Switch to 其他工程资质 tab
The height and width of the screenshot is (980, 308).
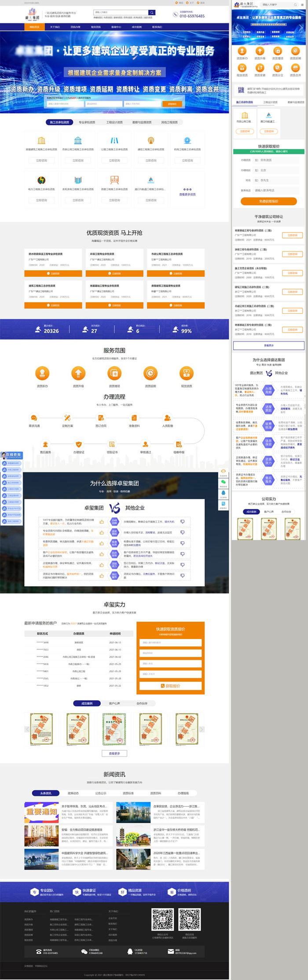[x=169, y=122]
